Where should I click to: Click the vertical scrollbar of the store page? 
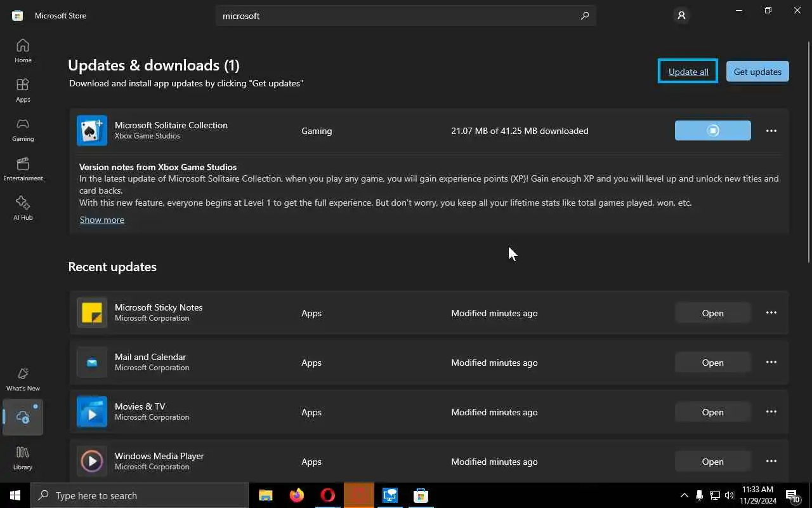tap(808, 151)
